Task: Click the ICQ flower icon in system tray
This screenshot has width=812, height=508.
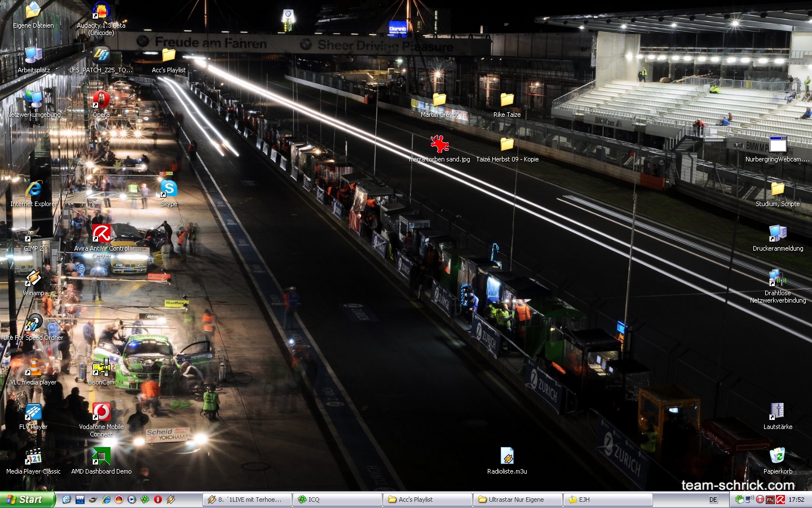Action: pos(740,500)
